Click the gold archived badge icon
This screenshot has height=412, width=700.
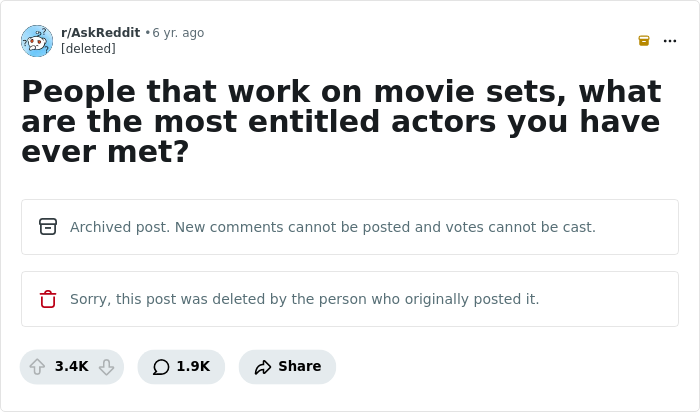pyautogui.click(x=644, y=41)
